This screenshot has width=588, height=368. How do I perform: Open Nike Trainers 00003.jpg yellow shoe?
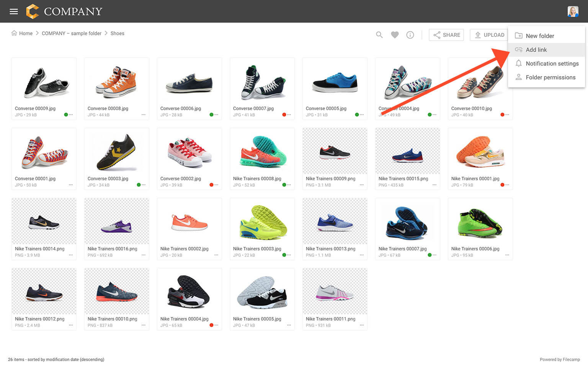[262, 221]
